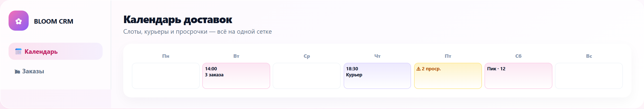Image resolution: width=644 pixels, height=109 pixels.
Task: Click the orders icon beside Заказы
Action: pos(17,72)
